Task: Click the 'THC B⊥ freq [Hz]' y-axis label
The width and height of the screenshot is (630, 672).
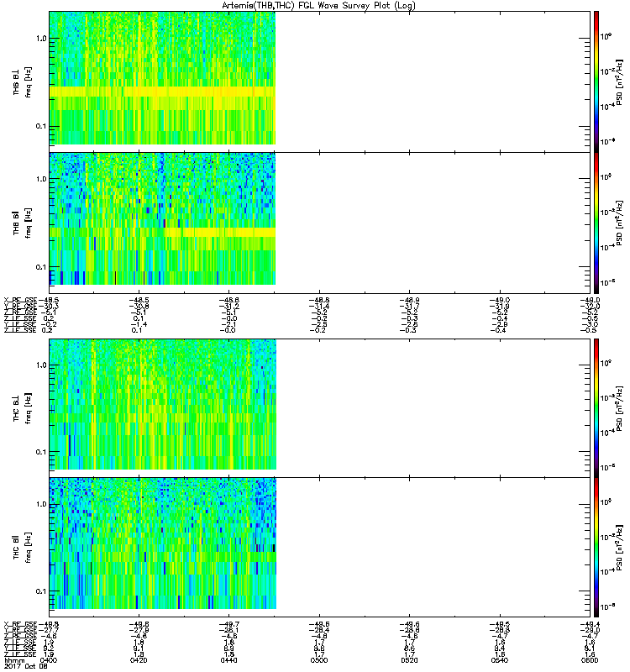Action: (23, 408)
